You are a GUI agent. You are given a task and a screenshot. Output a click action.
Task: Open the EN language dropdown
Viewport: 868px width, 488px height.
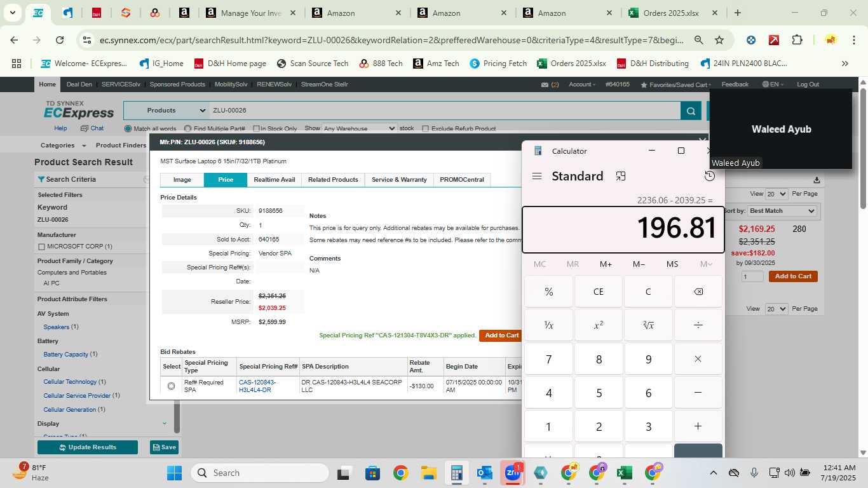tap(773, 85)
